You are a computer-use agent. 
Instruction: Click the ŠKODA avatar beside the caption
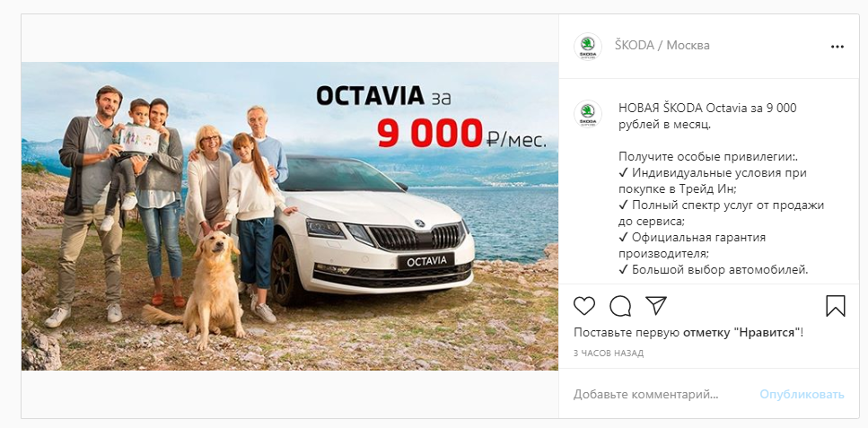click(x=587, y=114)
